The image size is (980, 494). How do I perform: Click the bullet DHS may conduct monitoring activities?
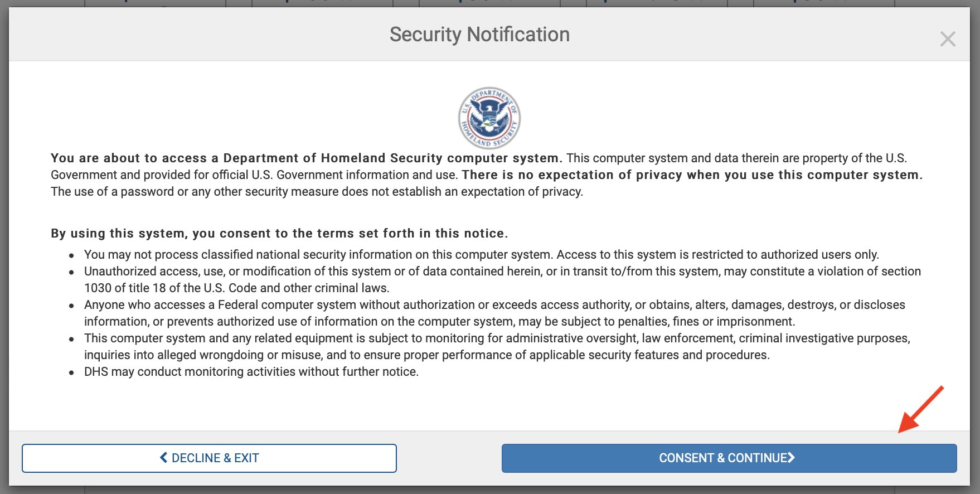(251, 372)
